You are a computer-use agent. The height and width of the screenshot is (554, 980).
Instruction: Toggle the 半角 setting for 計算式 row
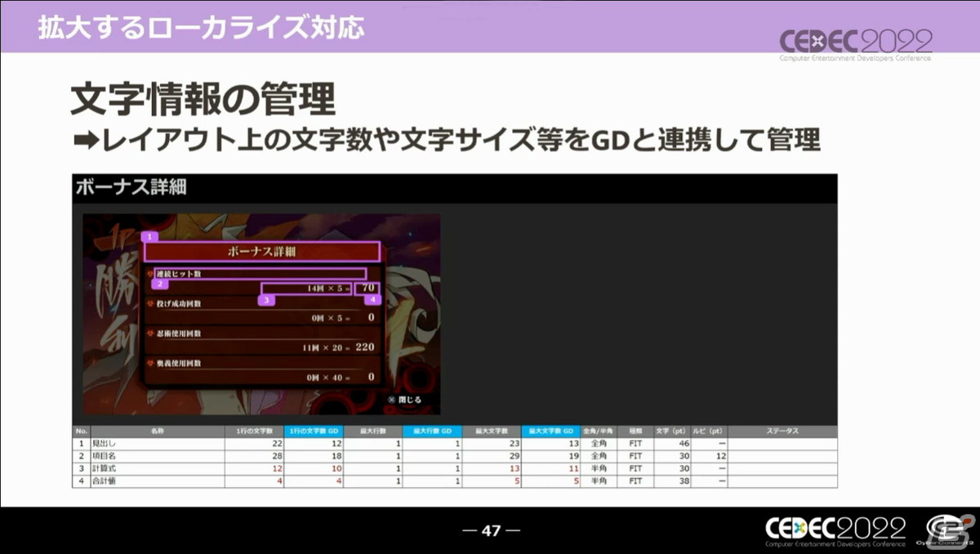tap(600, 467)
